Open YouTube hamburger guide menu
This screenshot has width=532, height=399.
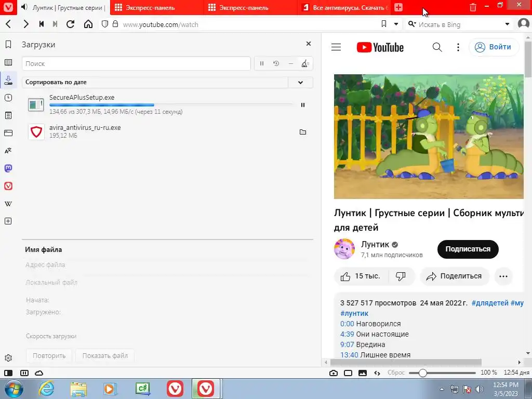pyautogui.click(x=336, y=47)
